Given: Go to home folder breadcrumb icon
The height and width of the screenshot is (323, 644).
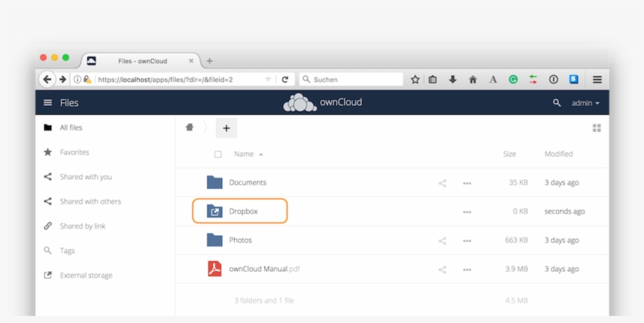Looking at the screenshot, I should (x=189, y=127).
